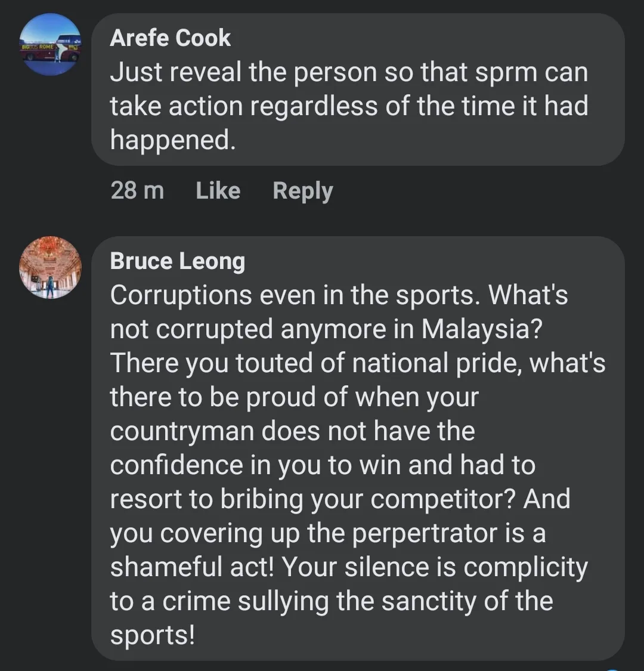The image size is (644, 671).
Task: Open Bruce Leong's profile picture
Action: coord(51,267)
